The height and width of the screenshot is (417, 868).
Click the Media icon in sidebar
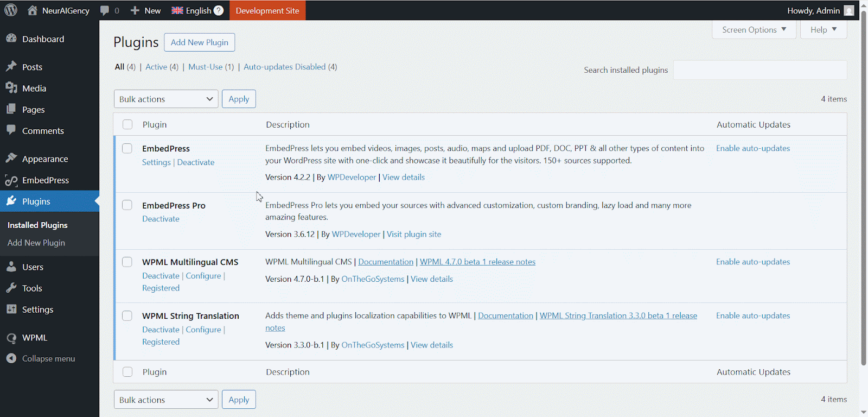coord(11,88)
